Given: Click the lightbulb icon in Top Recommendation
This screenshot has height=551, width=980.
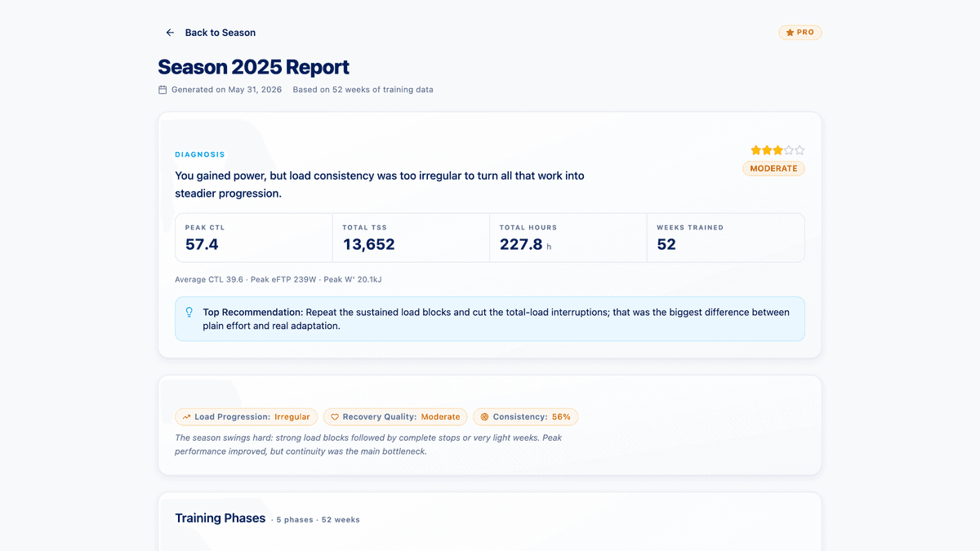Looking at the screenshot, I should 190,313.
